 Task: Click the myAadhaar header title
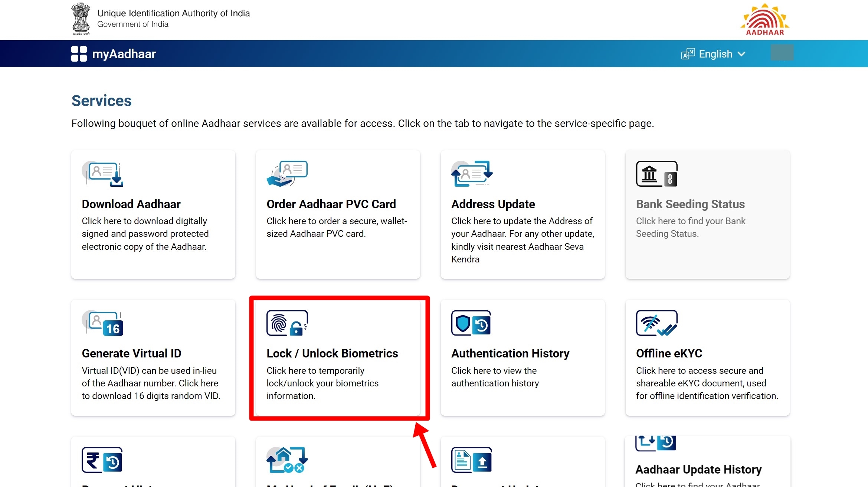[x=124, y=54]
